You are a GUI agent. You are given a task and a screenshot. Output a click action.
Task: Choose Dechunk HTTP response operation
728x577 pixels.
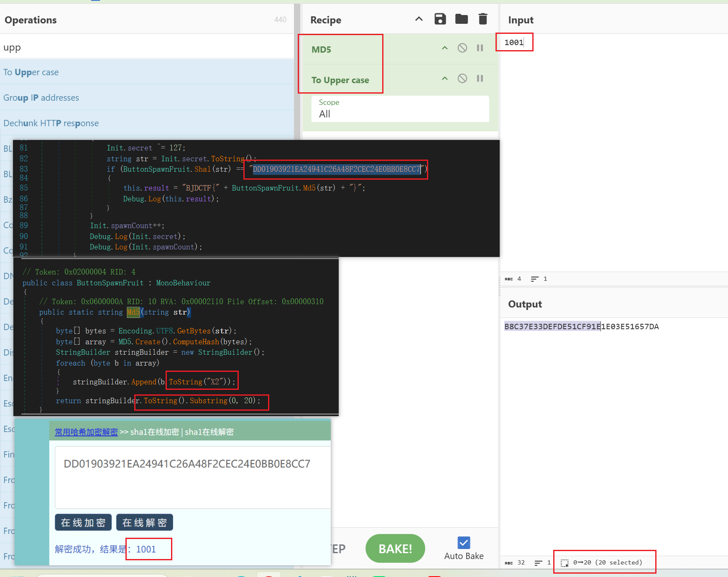[51, 123]
